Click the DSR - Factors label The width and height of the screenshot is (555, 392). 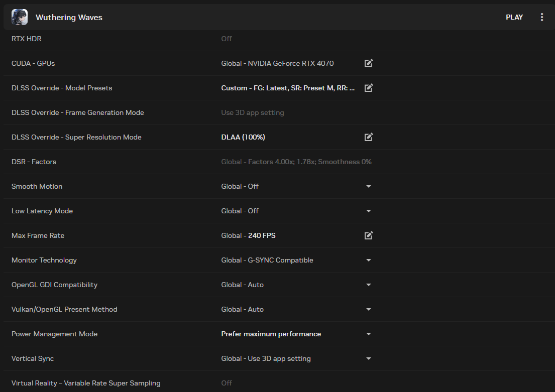tap(34, 162)
